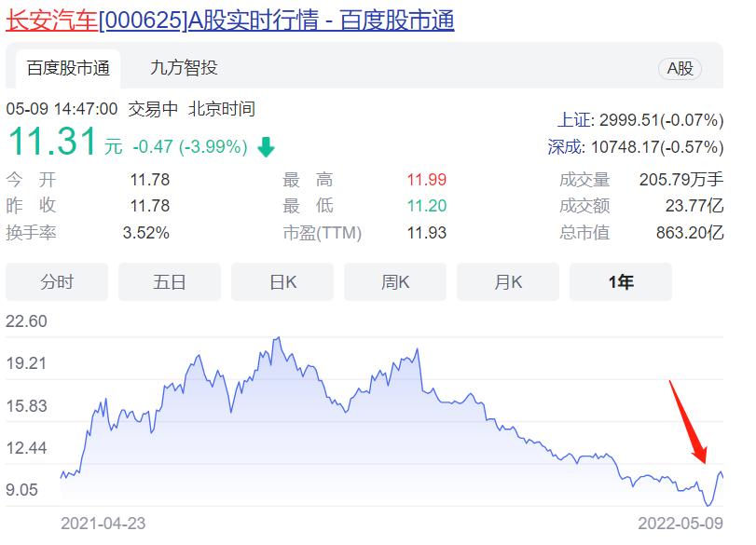Click the 上证 index value 2999.51(-0.07%)
This screenshot has height=545, width=756.
tap(662, 120)
